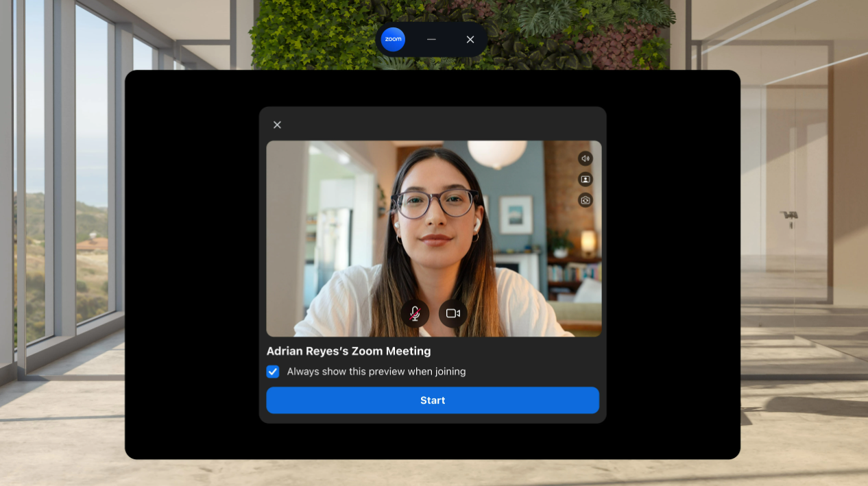Click the Zoom logo icon
This screenshot has height=486, width=868.
(393, 39)
